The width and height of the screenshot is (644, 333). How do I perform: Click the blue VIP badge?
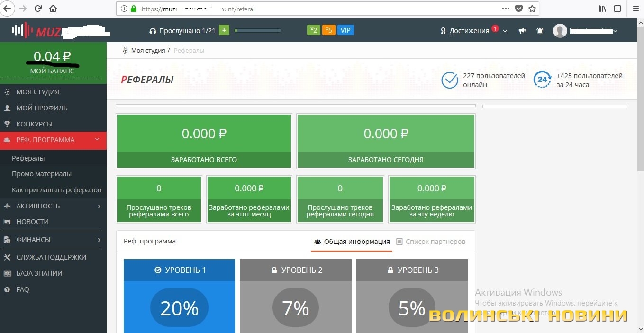pyautogui.click(x=345, y=30)
